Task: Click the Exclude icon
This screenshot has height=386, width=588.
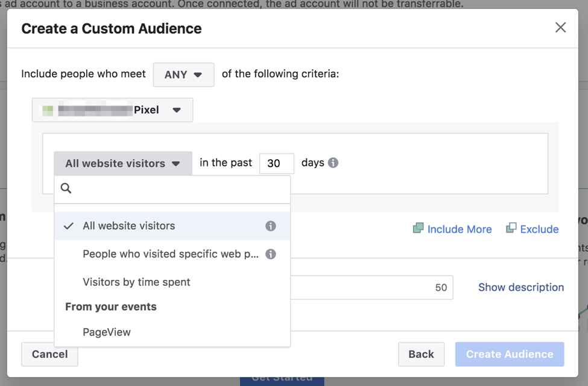Action: [x=511, y=228]
